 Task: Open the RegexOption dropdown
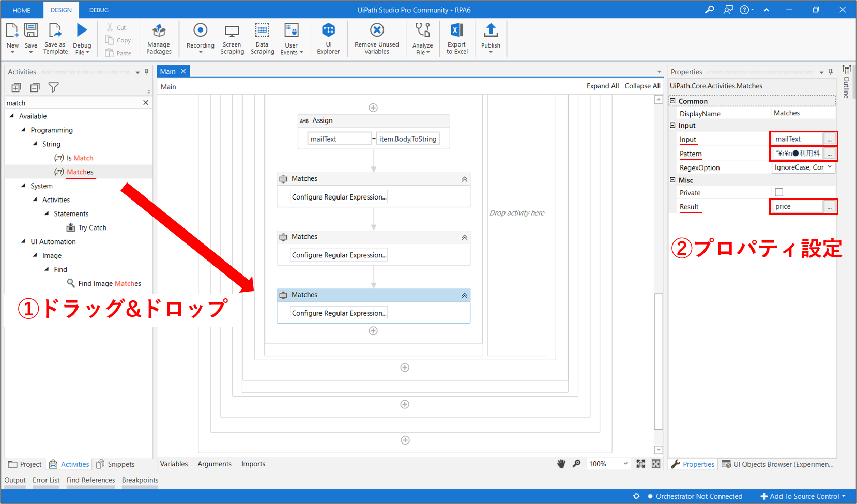pos(829,167)
